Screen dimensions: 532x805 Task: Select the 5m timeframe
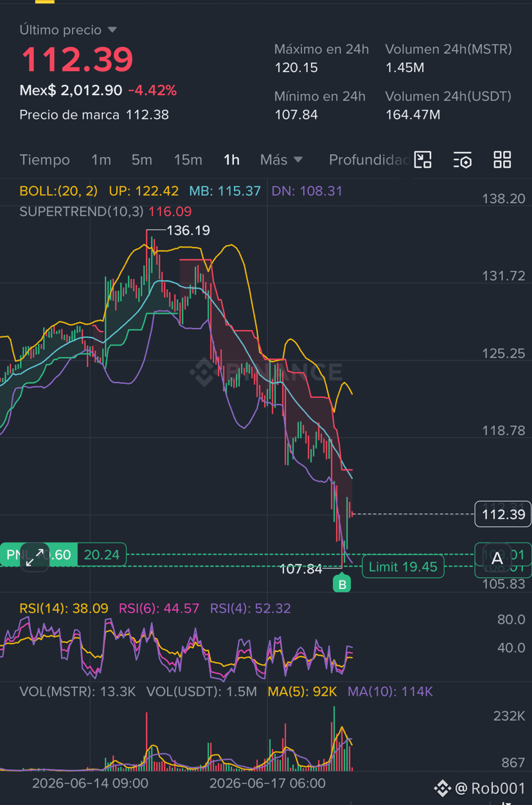[x=142, y=159]
